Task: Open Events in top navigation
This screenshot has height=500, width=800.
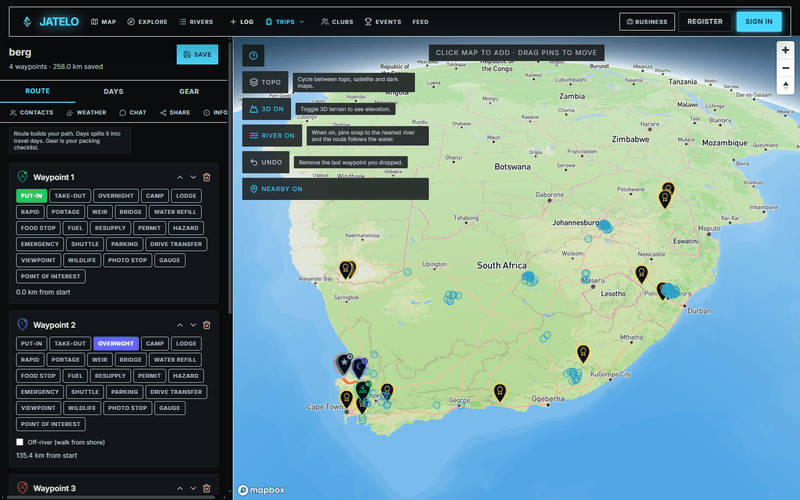Action: (x=383, y=22)
